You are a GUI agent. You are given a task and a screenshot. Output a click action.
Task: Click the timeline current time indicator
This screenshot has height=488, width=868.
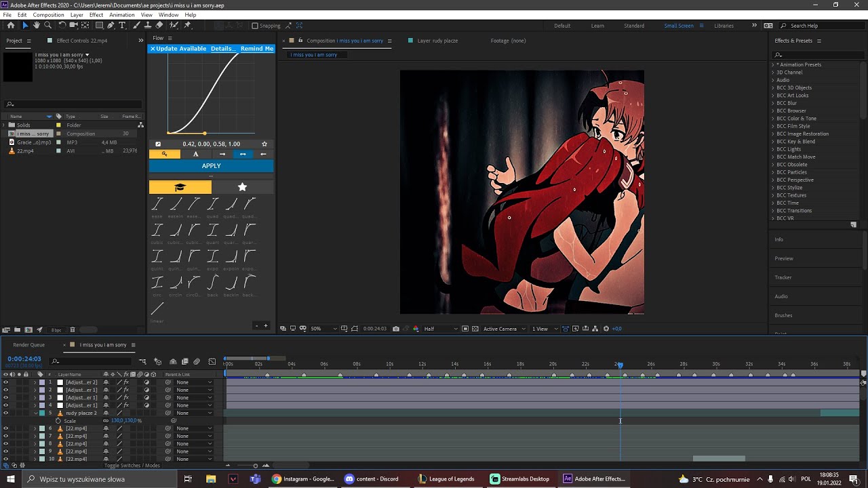click(620, 365)
